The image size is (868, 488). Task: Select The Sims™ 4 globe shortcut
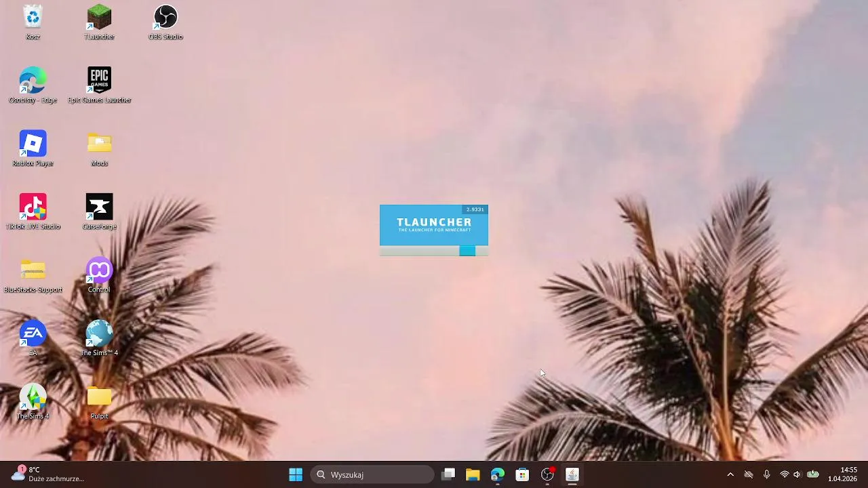[x=99, y=338]
